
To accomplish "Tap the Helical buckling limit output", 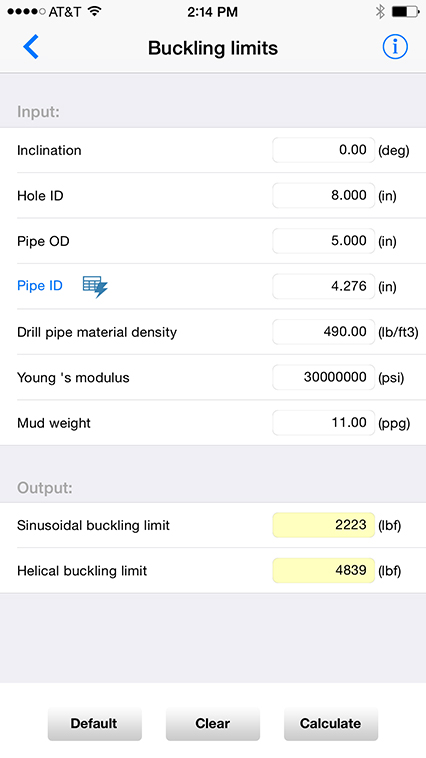I will click(x=323, y=570).
